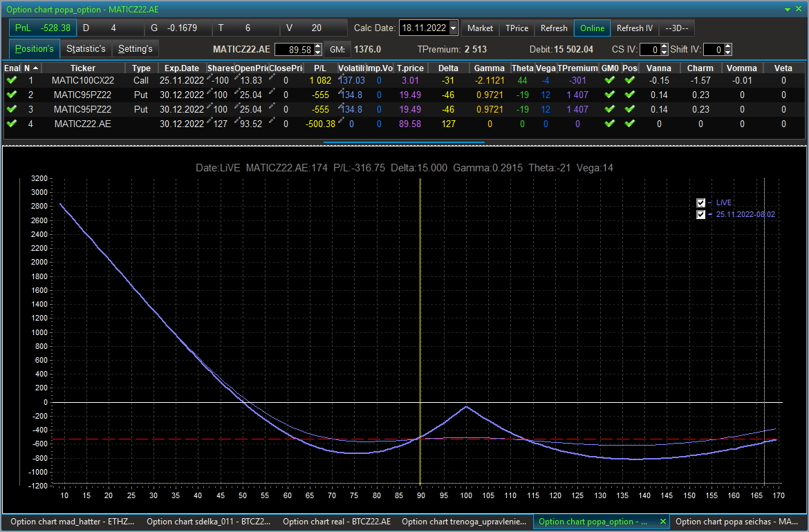Close the popa_option chart tab
The image size is (809, 532).
coord(663,522)
